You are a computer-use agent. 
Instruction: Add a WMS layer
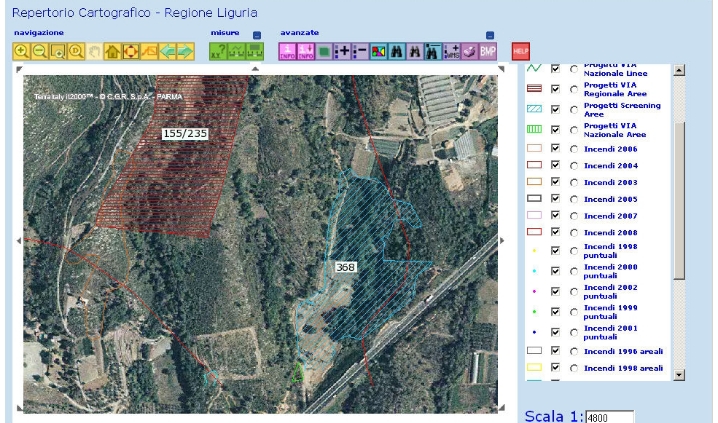pos(451,51)
